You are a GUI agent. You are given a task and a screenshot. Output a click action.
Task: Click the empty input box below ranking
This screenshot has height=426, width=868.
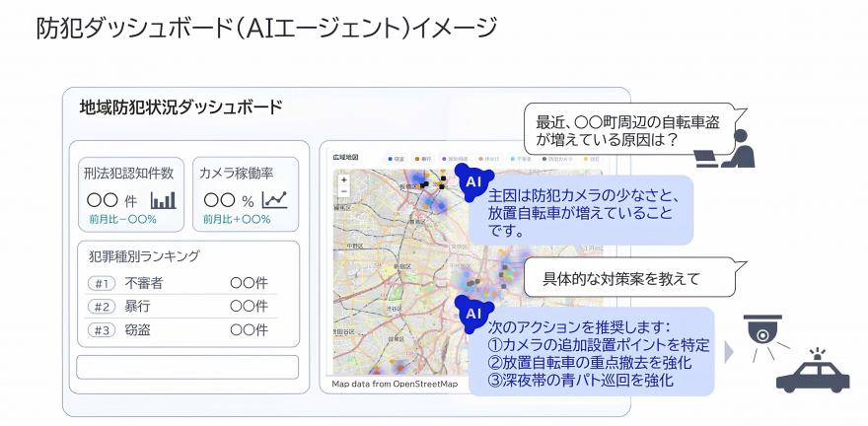tap(187, 368)
